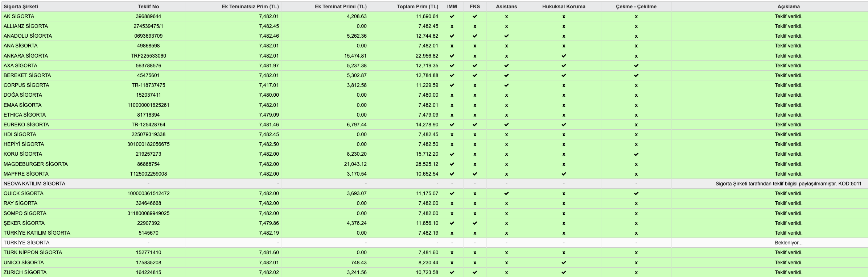Screen dimensions: 868x277
Task: Click the Hukuksal Koruma checkmark for MAPFRE SİGORTA
Action: tap(564, 174)
